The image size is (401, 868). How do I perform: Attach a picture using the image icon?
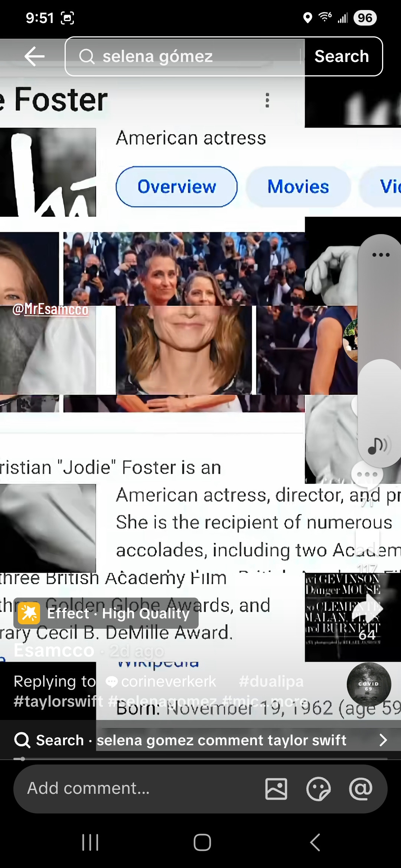click(276, 789)
